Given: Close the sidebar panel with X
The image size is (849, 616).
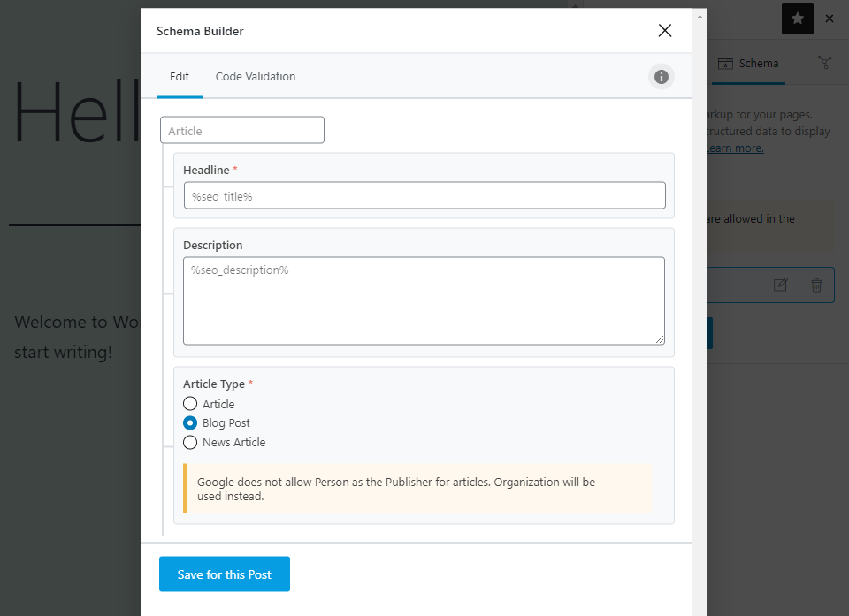Looking at the screenshot, I should pos(829,19).
